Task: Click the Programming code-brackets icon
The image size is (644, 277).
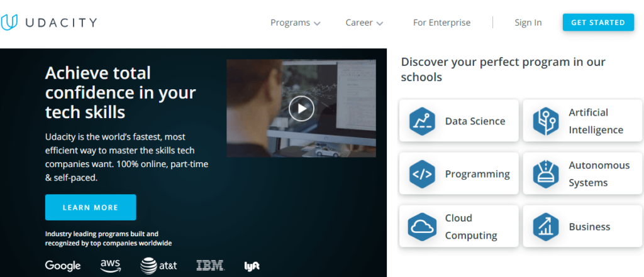Action: pos(422,174)
